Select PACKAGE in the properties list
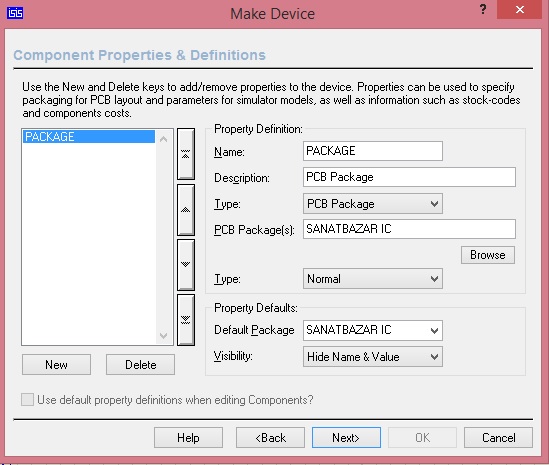The image size is (549, 465). pos(89,137)
